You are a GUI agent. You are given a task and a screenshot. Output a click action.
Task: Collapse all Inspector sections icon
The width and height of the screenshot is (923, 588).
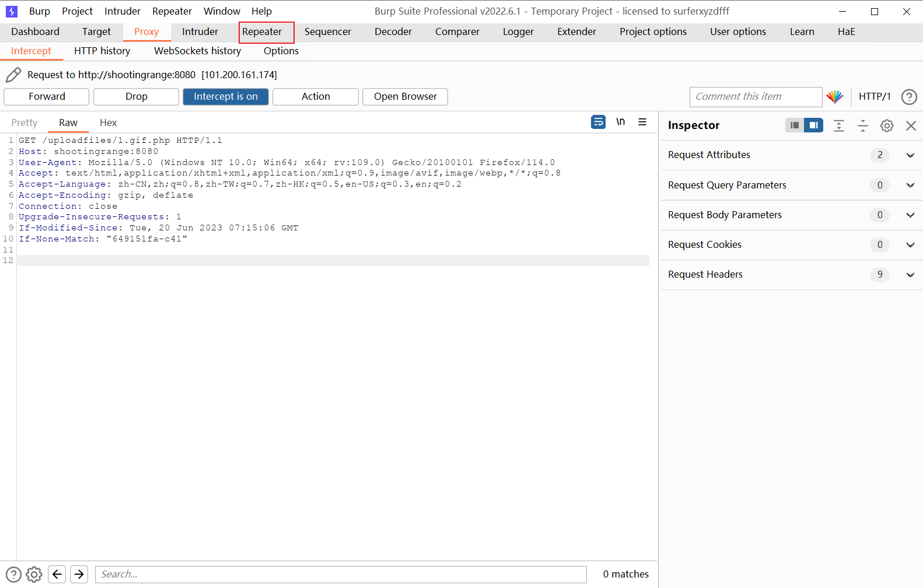click(x=863, y=125)
